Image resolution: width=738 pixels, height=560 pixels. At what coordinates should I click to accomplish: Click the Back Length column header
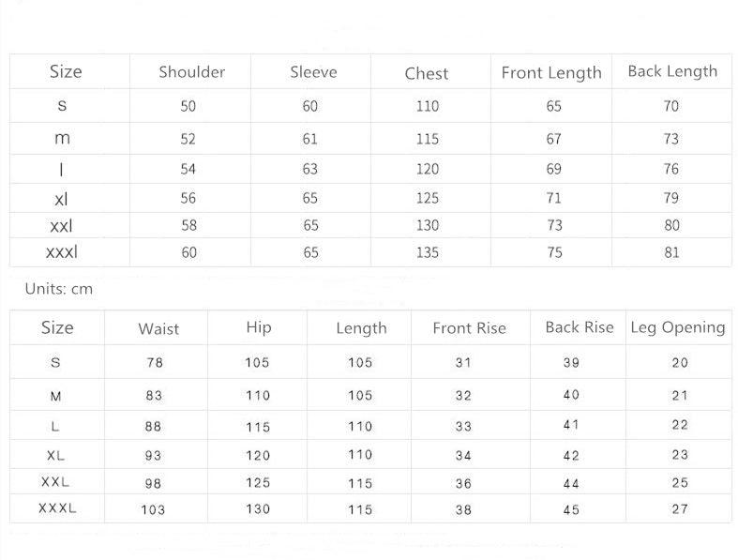pyautogui.click(x=672, y=71)
